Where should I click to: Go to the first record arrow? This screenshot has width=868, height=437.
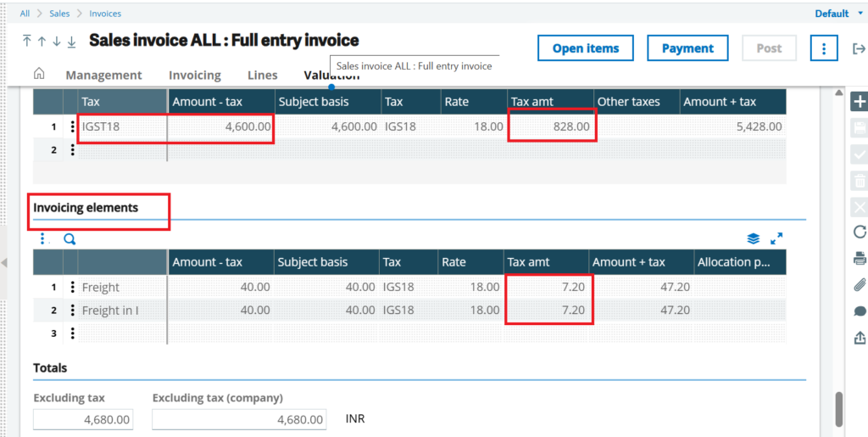coord(26,42)
